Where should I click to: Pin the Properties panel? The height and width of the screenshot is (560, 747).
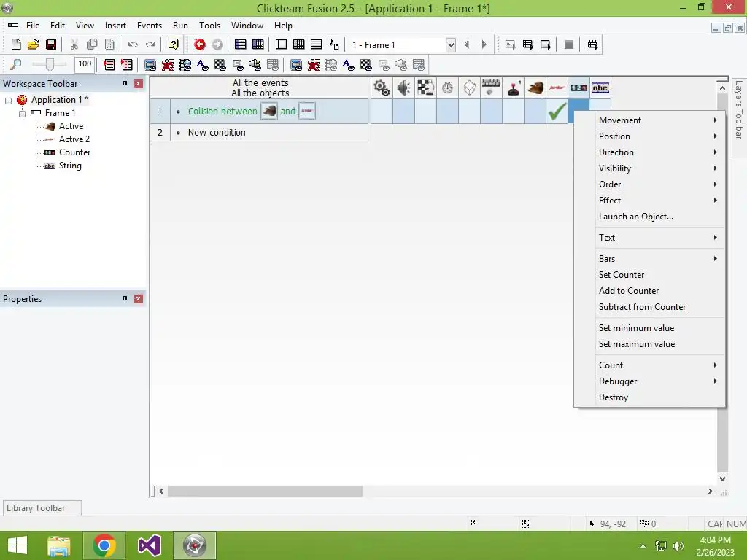(x=125, y=299)
